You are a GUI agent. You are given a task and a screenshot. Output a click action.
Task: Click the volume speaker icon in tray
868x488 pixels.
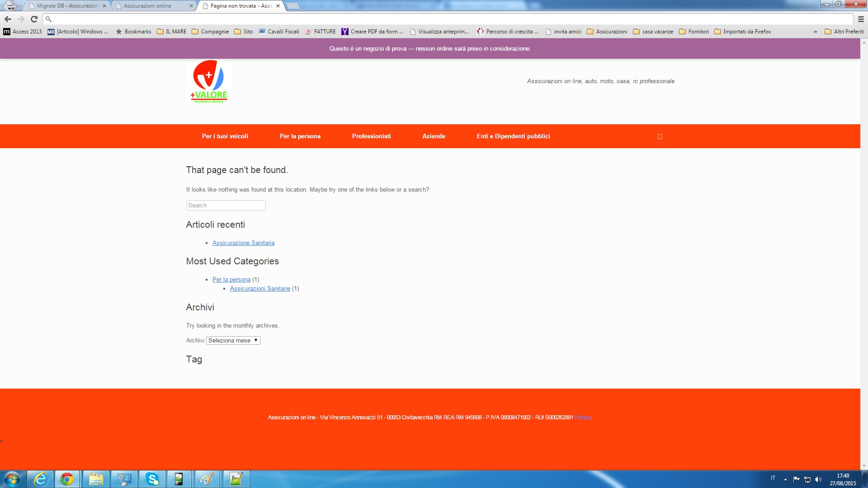coord(818,479)
